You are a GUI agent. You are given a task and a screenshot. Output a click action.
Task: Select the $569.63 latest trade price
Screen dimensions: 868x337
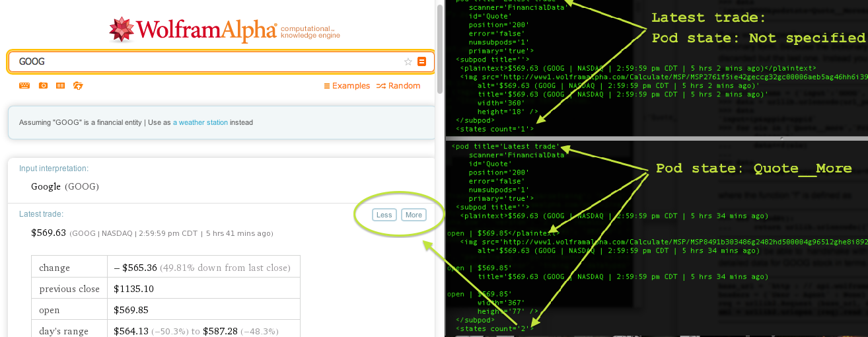(49, 233)
